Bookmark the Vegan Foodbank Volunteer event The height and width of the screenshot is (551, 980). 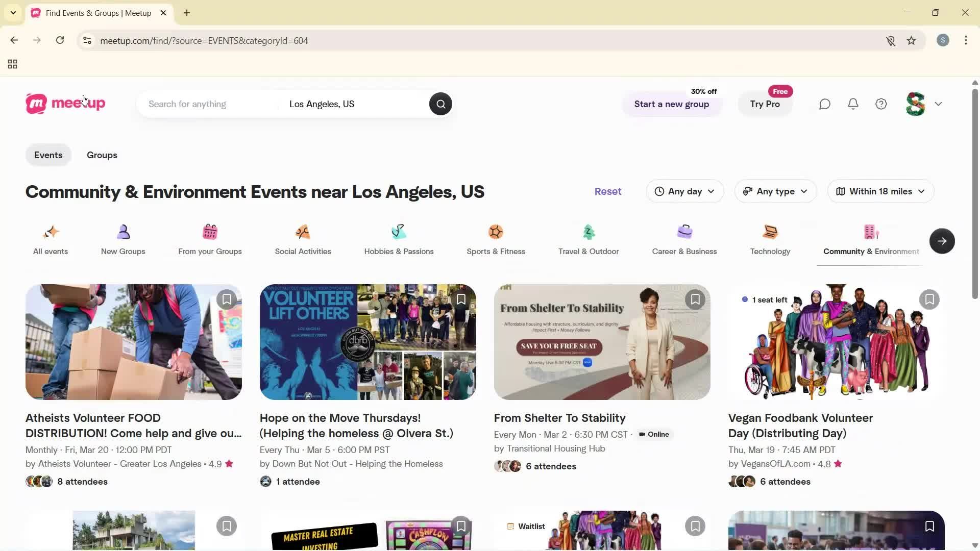point(929,299)
